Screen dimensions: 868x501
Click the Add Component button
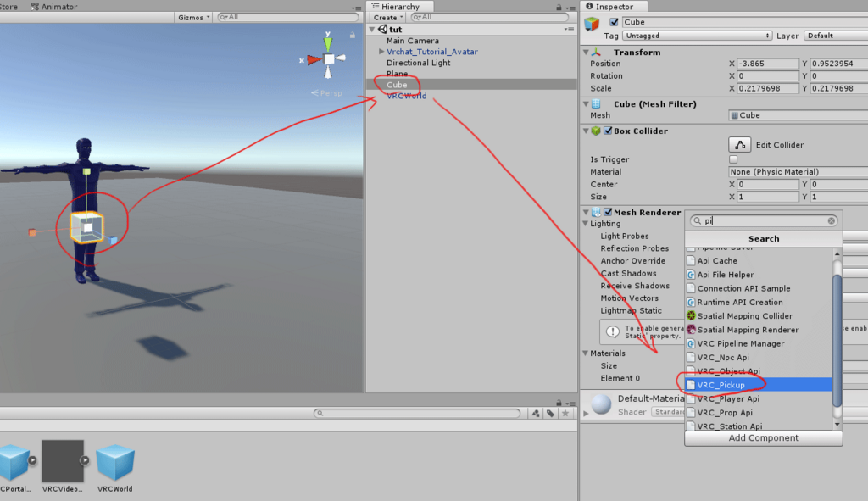(764, 438)
